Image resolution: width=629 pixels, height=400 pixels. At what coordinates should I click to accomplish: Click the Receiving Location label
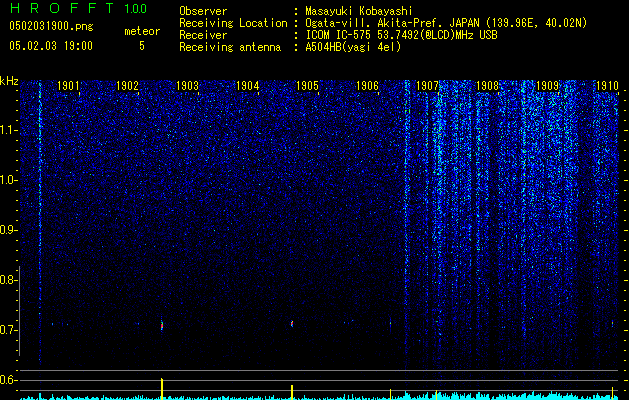(x=233, y=23)
